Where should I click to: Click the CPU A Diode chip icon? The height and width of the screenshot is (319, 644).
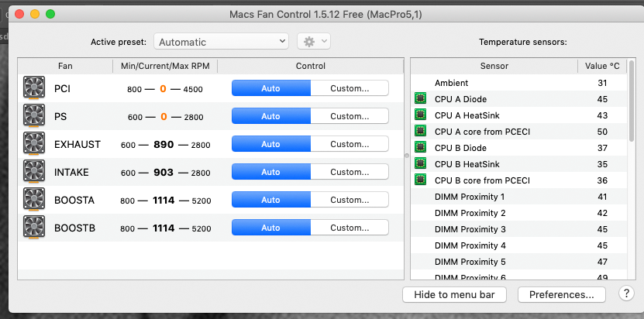point(420,98)
